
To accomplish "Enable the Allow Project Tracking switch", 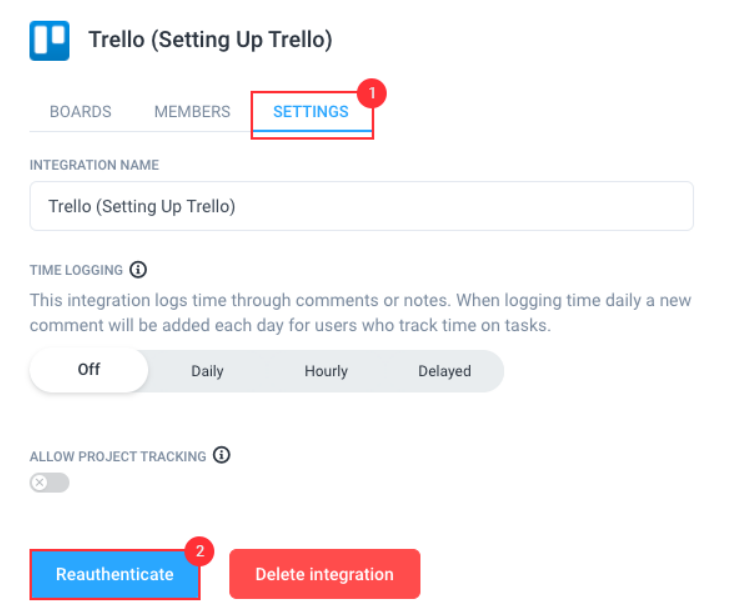I will pos(50,483).
